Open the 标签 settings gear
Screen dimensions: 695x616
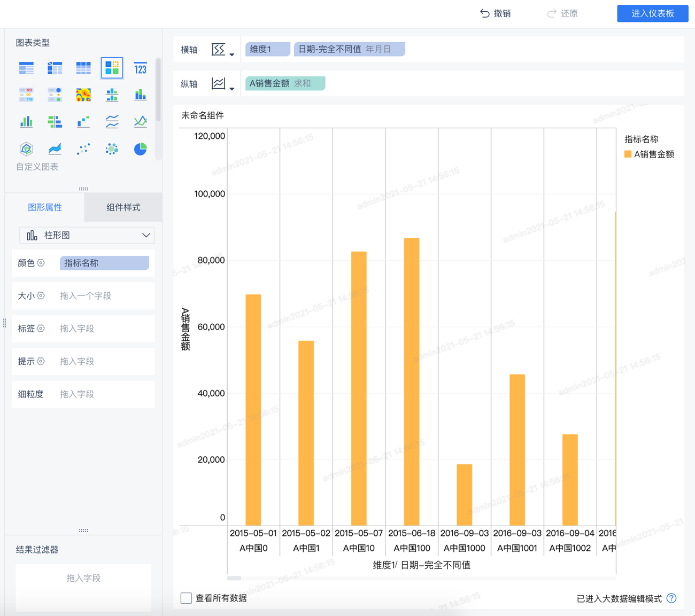[41, 329]
